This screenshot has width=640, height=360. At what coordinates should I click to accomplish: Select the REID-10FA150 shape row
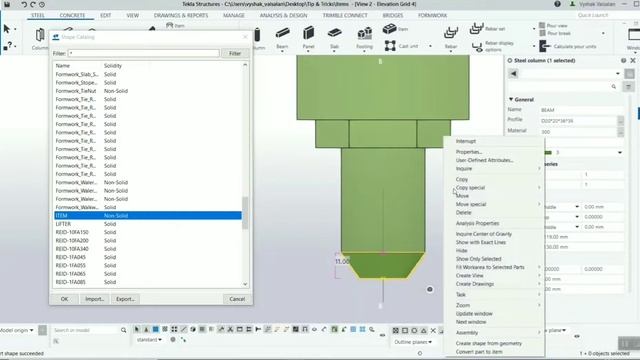[x=148, y=232]
